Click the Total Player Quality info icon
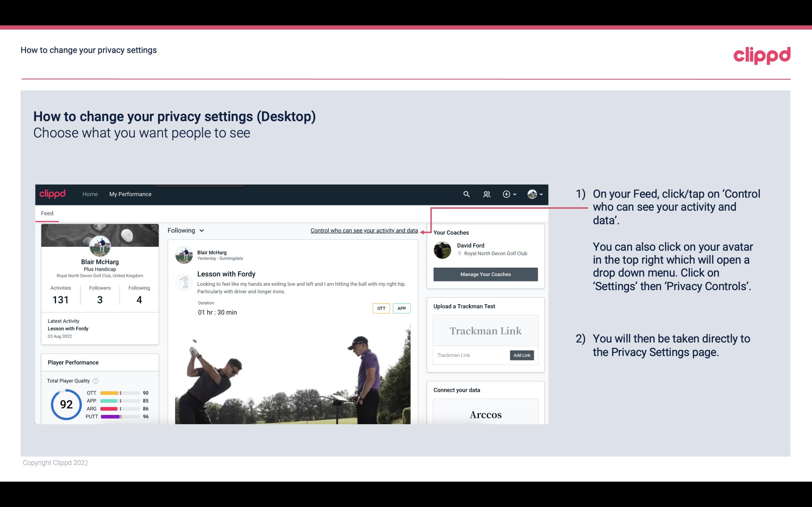 click(x=96, y=380)
